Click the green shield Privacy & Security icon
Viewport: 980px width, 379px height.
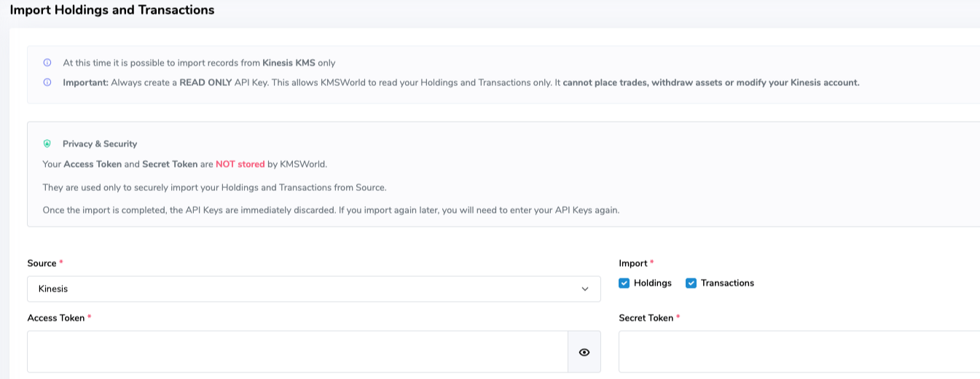[x=47, y=144]
